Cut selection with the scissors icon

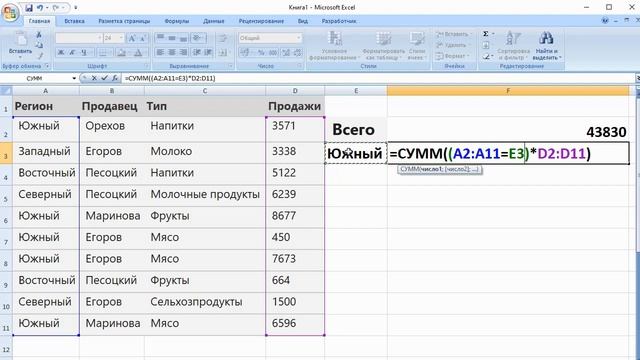click(x=39, y=35)
